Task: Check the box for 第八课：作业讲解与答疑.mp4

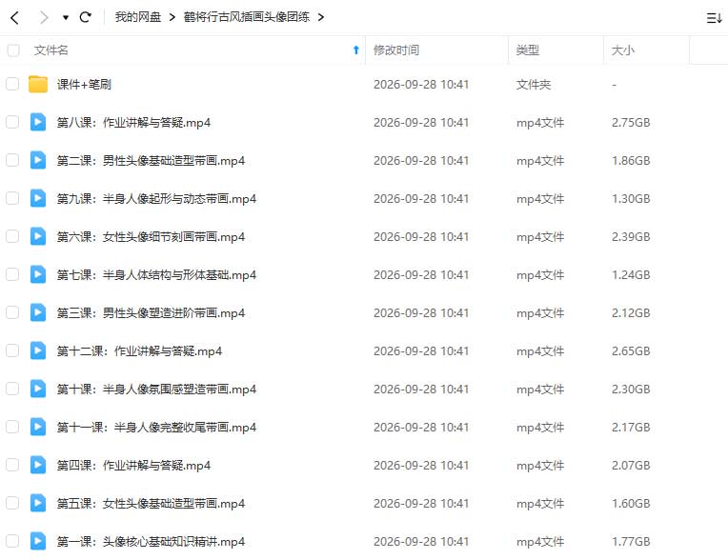Action: (x=12, y=122)
